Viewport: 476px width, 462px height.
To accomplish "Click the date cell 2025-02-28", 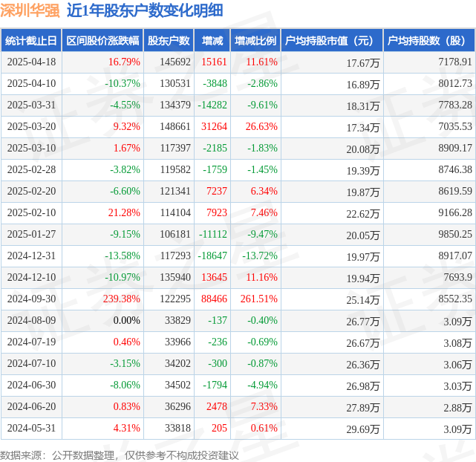I will [x=32, y=169].
